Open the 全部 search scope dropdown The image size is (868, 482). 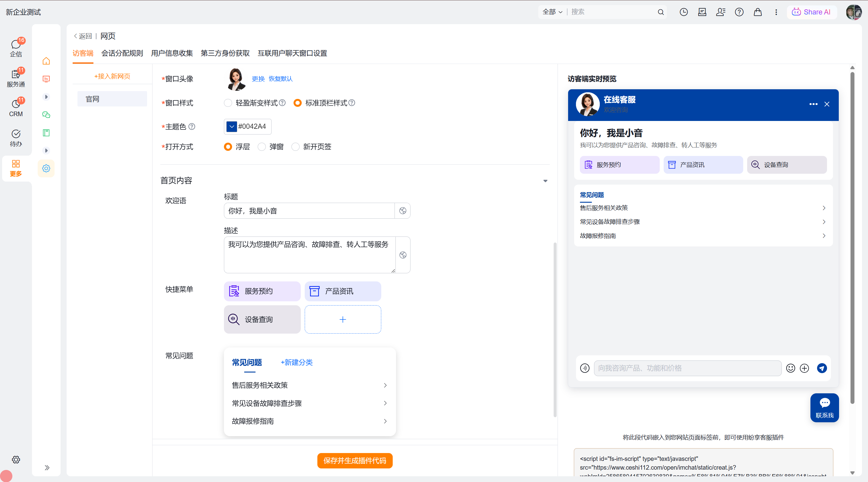pyautogui.click(x=553, y=12)
